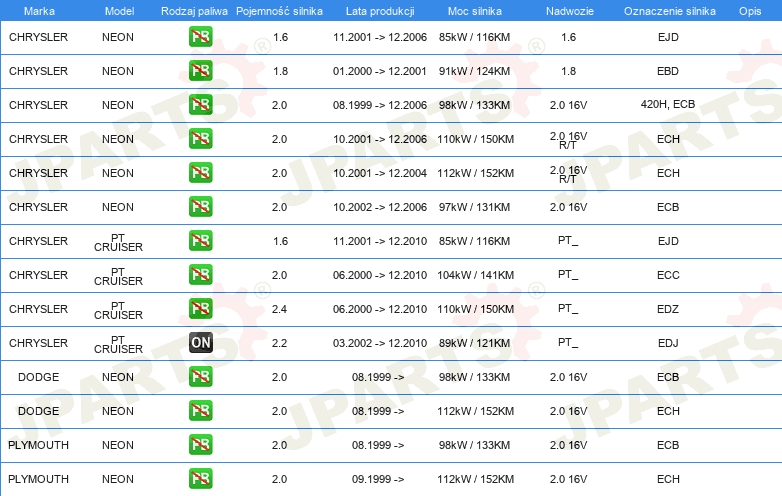
Task: Click petrol icon in Chrysler Neon 1.8 row
Action: pos(200,71)
